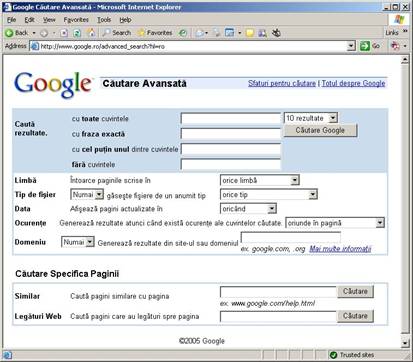Click the IE title bar icon
Viewport: 413px width, 362px height.
7,7
